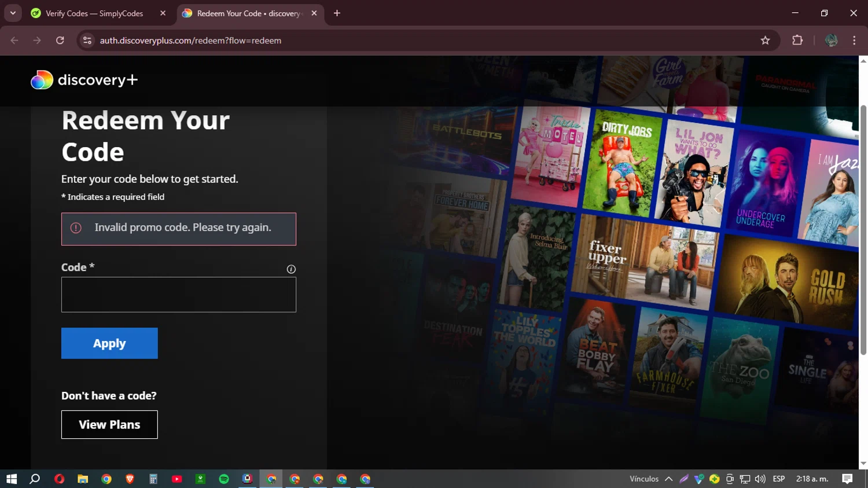868x488 pixels.
Task: Close the Redeem Your Code tab
Action: tap(314, 13)
